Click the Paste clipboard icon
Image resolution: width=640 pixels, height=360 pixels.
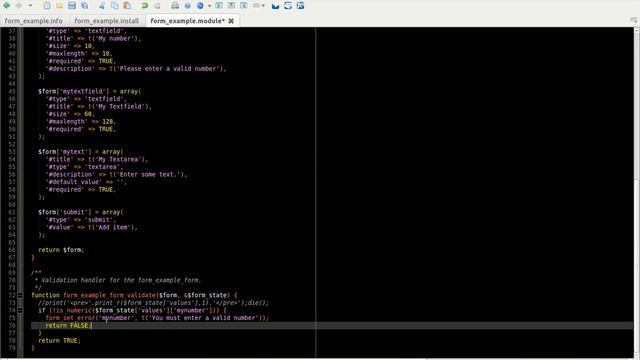pos(127,6)
